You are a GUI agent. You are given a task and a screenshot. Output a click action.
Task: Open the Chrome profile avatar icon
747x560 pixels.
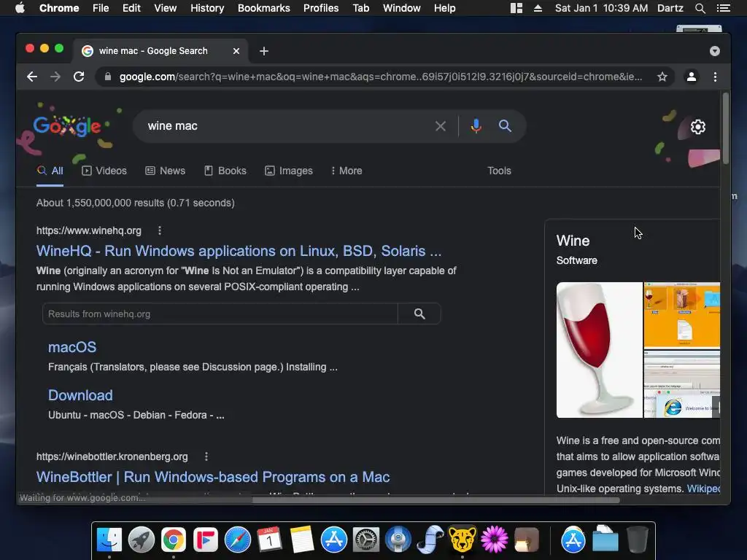pyautogui.click(x=692, y=77)
